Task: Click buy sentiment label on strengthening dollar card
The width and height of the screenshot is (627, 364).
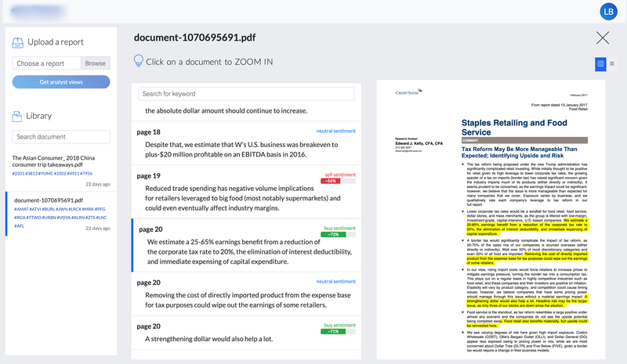Action: (340, 325)
